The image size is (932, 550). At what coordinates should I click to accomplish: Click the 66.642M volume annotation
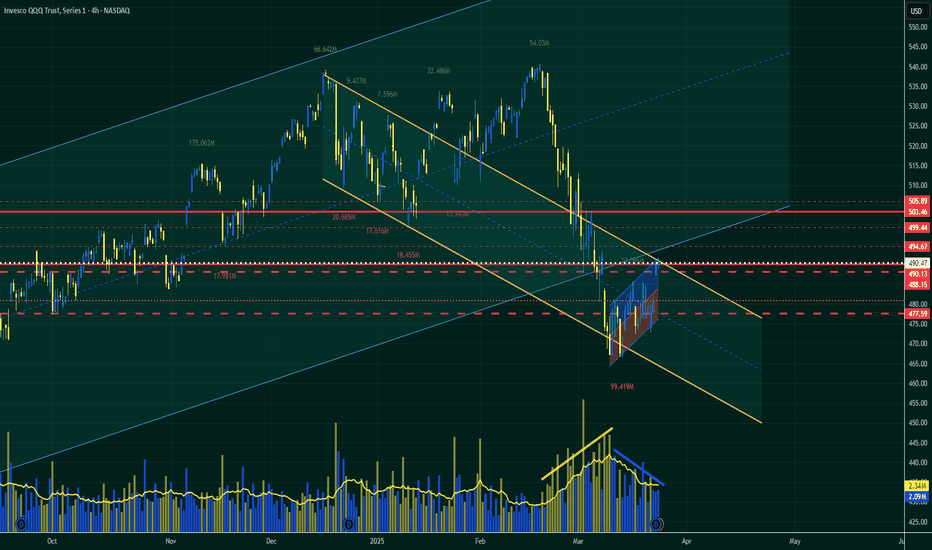pos(325,49)
